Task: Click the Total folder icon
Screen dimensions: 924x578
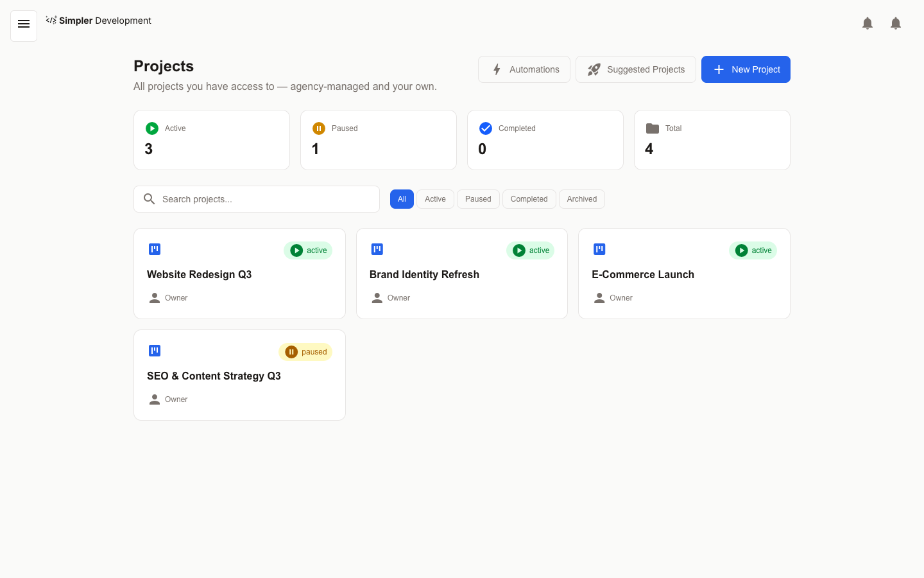Action: click(653, 128)
